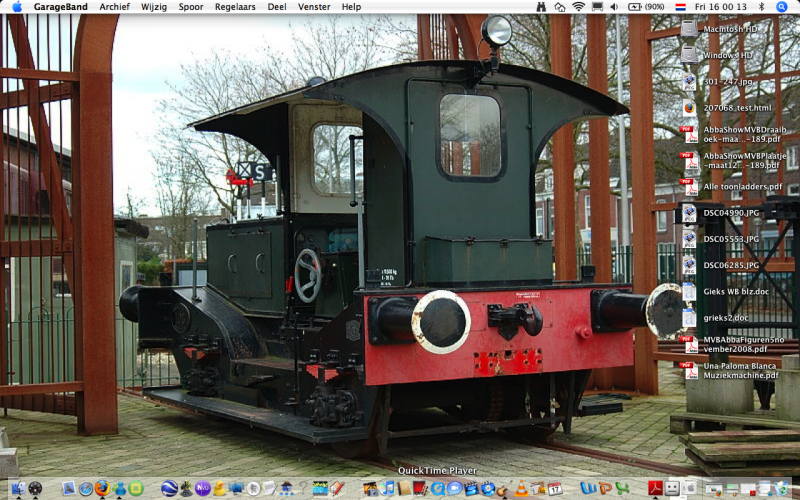
Task: Open the Apple menu
Action: coord(17,7)
